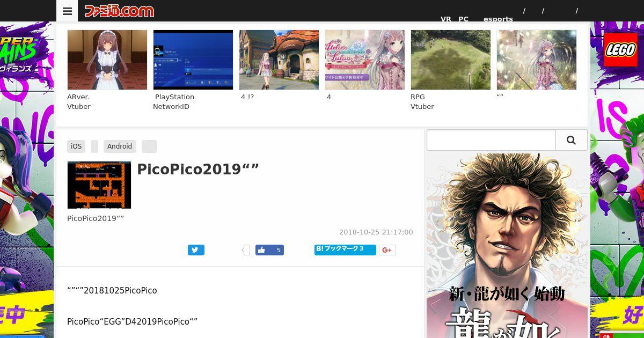This screenshot has width=644, height=338.
Task: Filter by the Android tag
Action: coord(120,146)
